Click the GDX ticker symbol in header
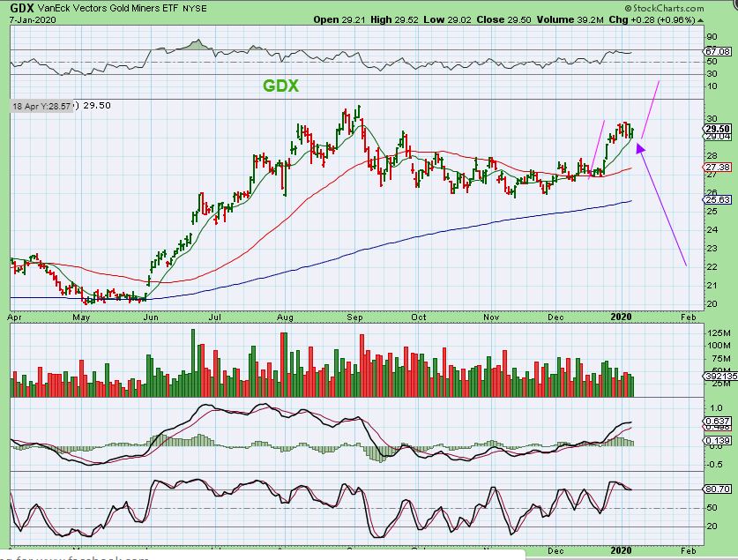This screenshot has width=738, height=560. pyautogui.click(x=21, y=8)
